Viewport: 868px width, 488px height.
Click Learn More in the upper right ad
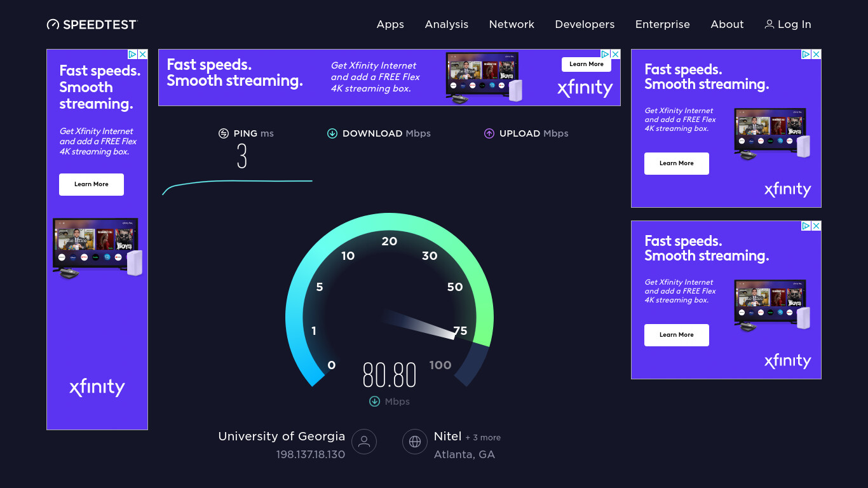pos(677,163)
